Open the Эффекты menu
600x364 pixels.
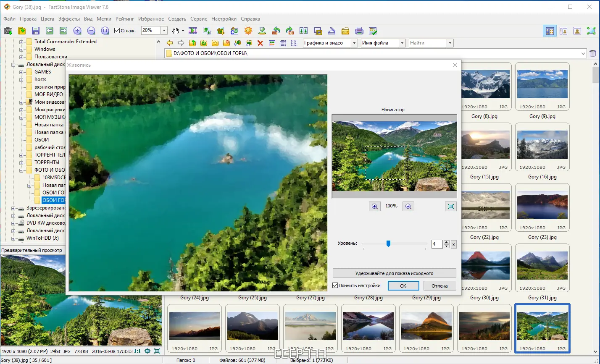(x=69, y=19)
